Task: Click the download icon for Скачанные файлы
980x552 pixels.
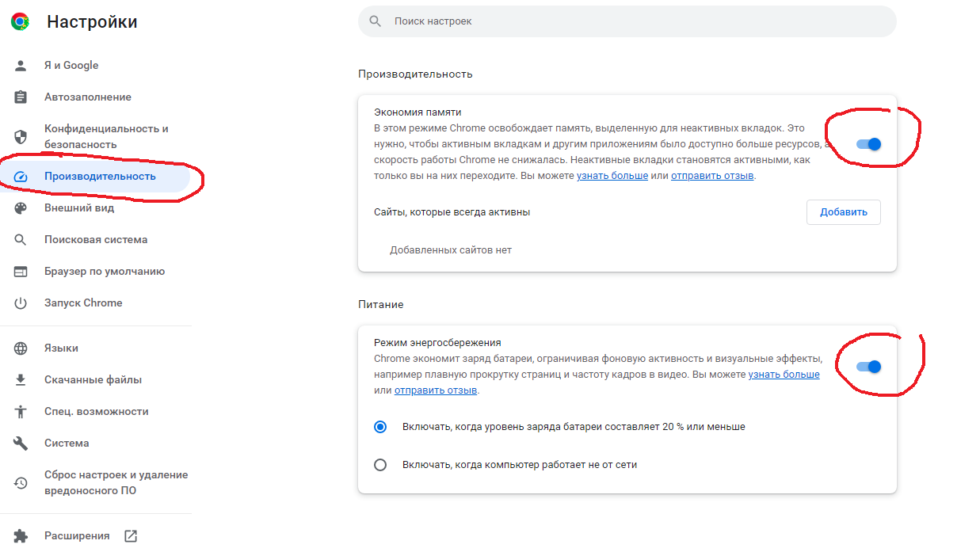Action: tap(21, 380)
